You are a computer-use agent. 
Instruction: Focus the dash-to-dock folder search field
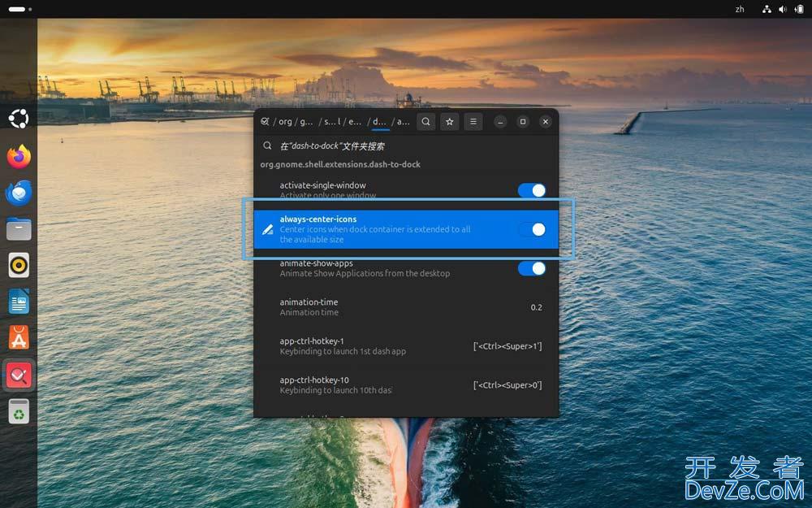point(406,145)
